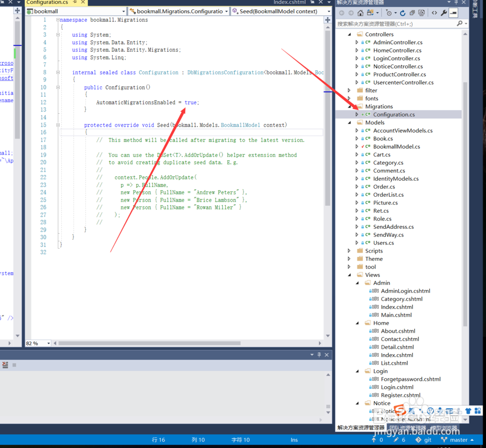Image resolution: width=486 pixels, height=448 pixels.
Task: Open Forgetpassword.cshtml under Login
Action: click(411, 379)
